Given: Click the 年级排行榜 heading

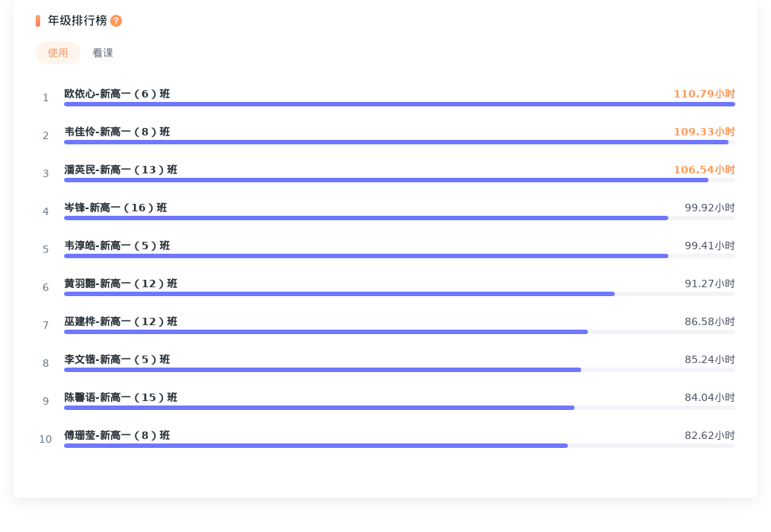Looking at the screenshot, I should [x=77, y=21].
